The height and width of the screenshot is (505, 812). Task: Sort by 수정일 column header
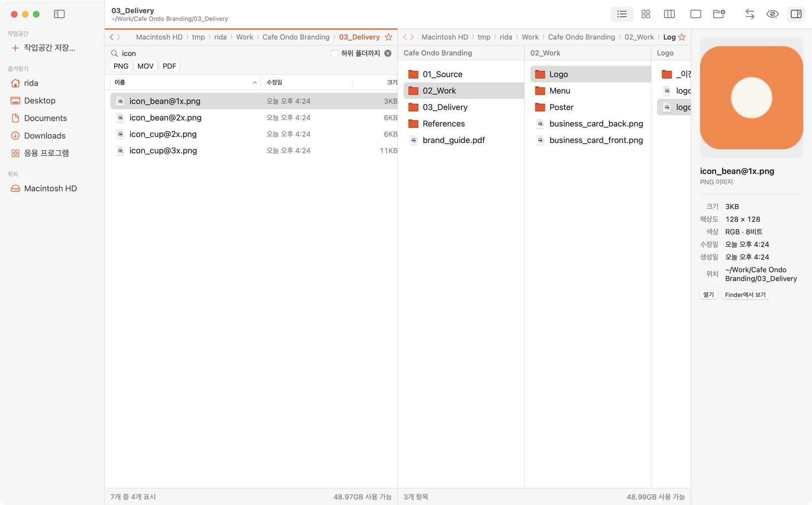coord(307,82)
